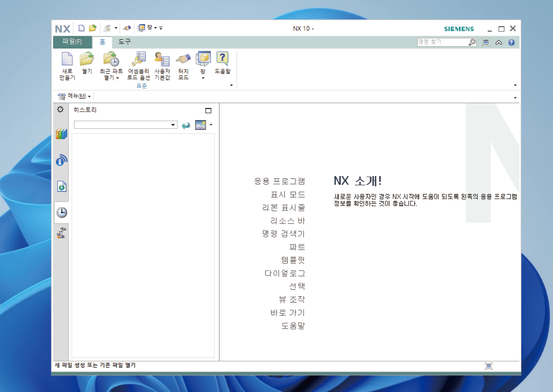The image size is (553, 392).
Task: Open the HD3D Tools info icon
Action: [62, 160]
